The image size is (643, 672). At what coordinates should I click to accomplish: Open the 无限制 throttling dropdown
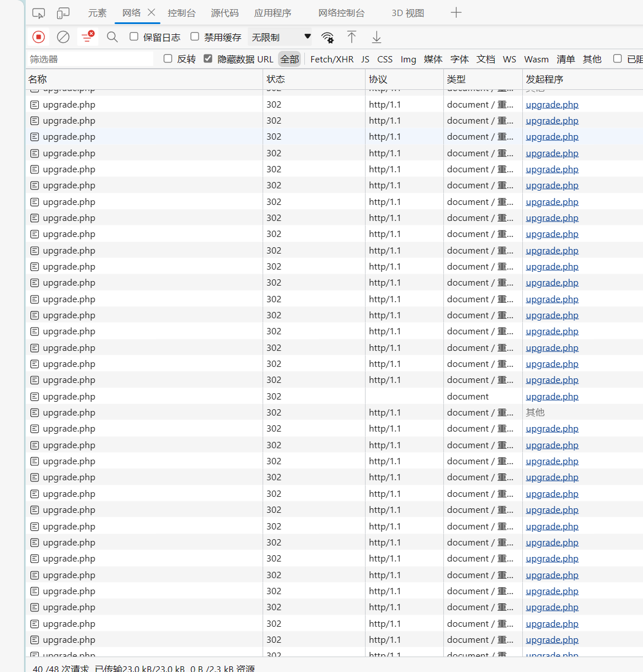pos(280,37)
